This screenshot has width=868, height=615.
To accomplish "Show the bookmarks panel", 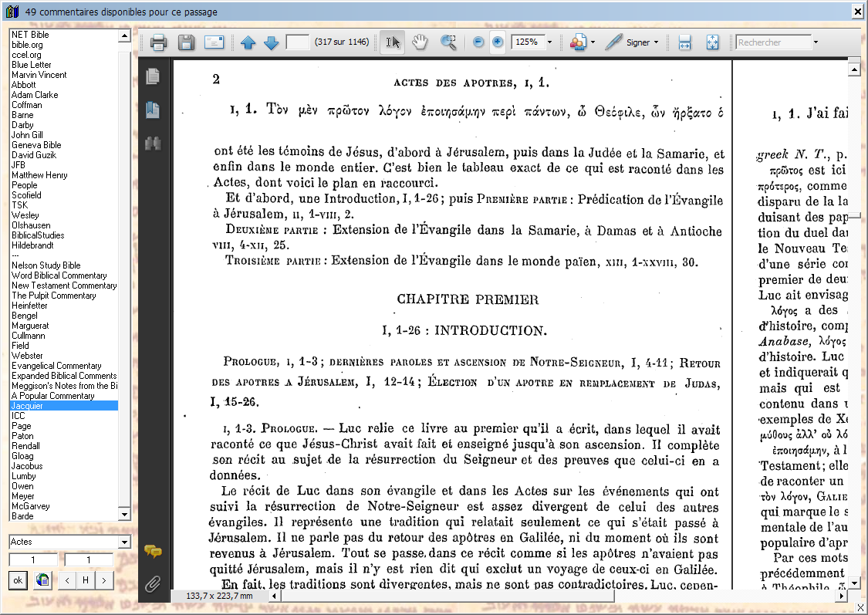I will pos(153,110).
